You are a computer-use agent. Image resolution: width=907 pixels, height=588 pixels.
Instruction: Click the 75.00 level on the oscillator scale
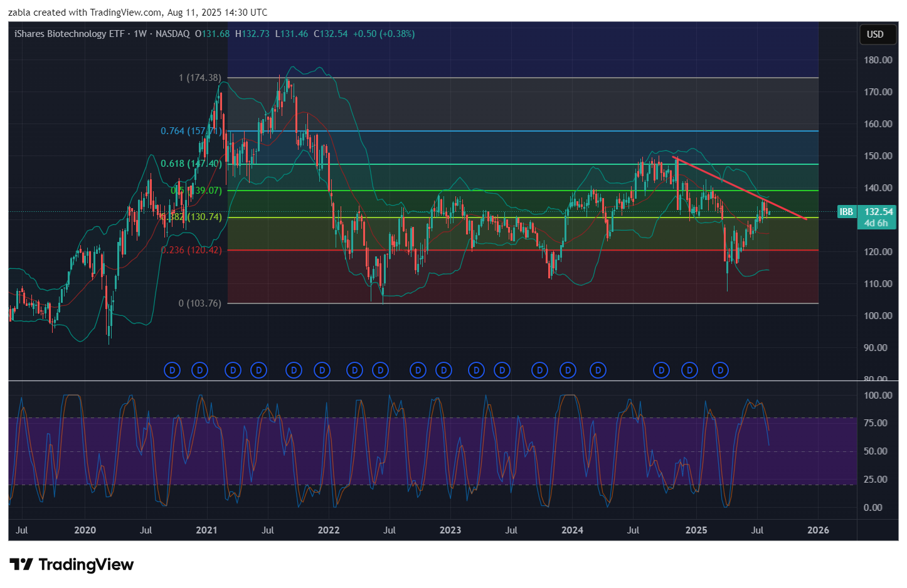(875, 423)
